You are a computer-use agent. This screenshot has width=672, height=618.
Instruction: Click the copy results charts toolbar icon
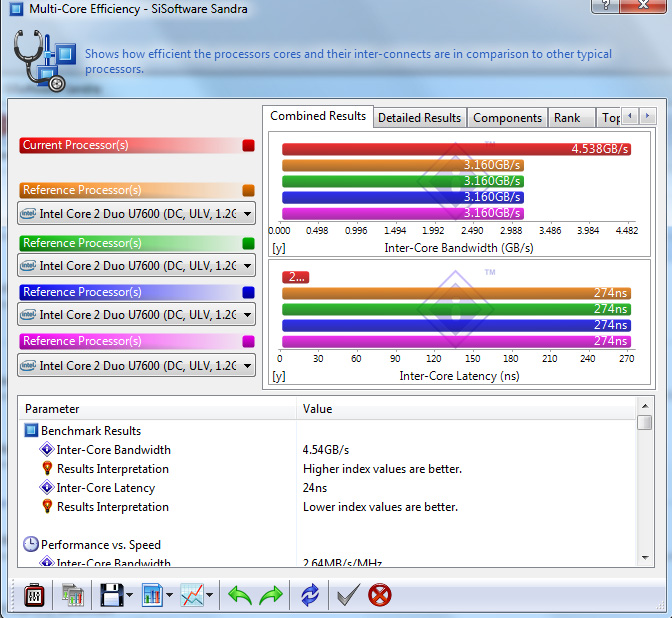[x=73, y=595]
